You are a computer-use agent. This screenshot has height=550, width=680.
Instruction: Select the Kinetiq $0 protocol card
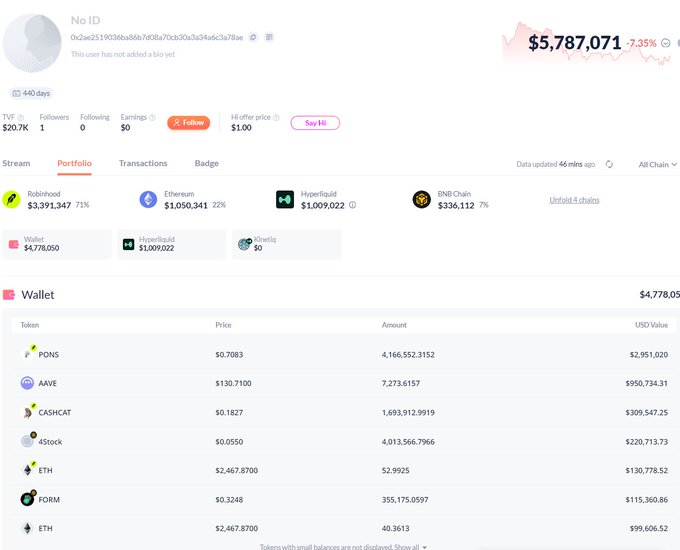pyautogui.click(x=287, y=244)
